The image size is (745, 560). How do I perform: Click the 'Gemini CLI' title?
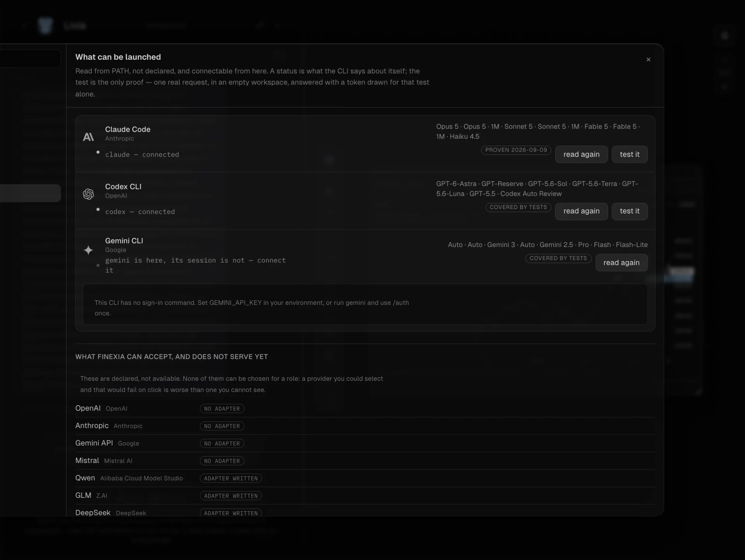tap(124, 241)
